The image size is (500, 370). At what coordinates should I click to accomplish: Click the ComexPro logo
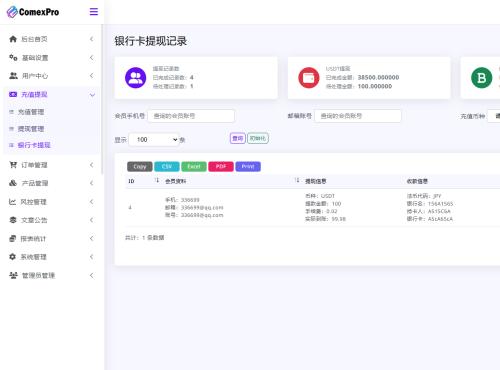33,12
